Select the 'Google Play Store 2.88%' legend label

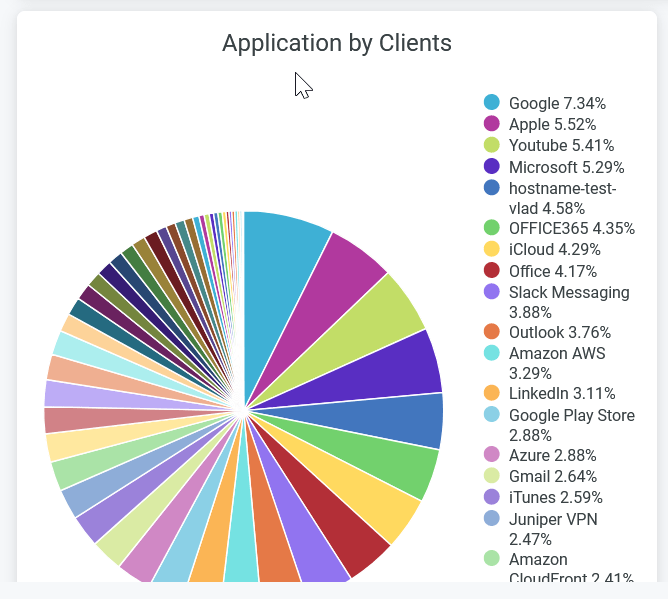coord(572,425)
